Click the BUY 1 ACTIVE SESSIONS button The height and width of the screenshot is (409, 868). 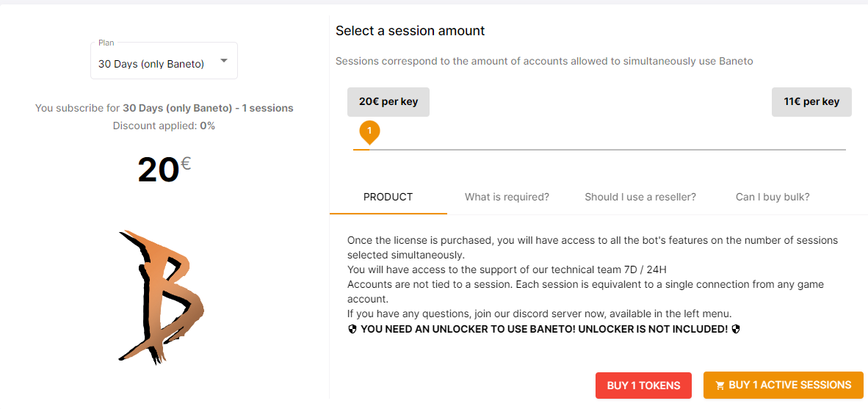(784, 386)
